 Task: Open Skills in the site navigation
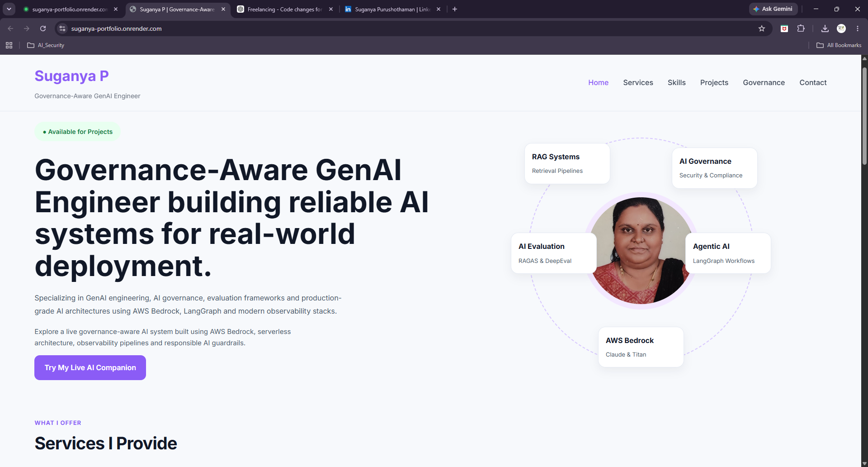(676, 82)
